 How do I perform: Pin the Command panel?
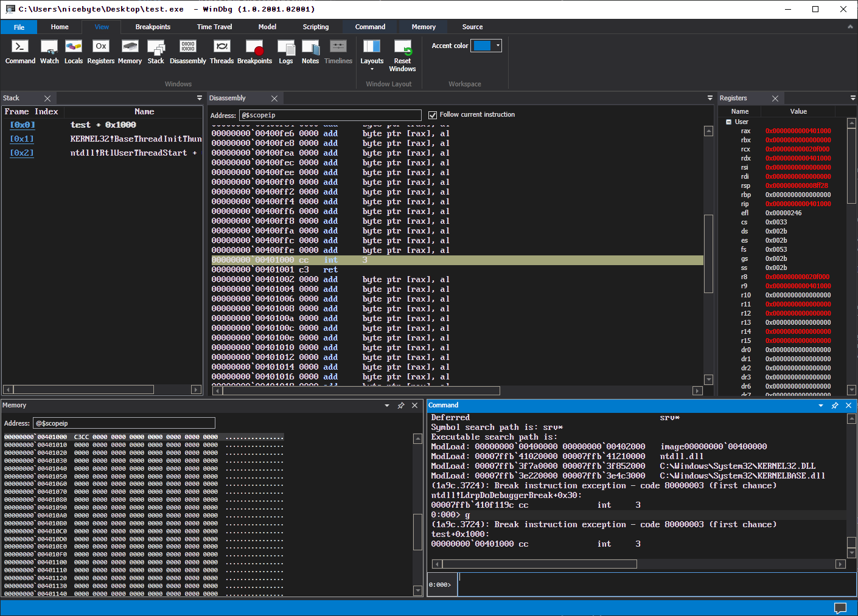835,405
